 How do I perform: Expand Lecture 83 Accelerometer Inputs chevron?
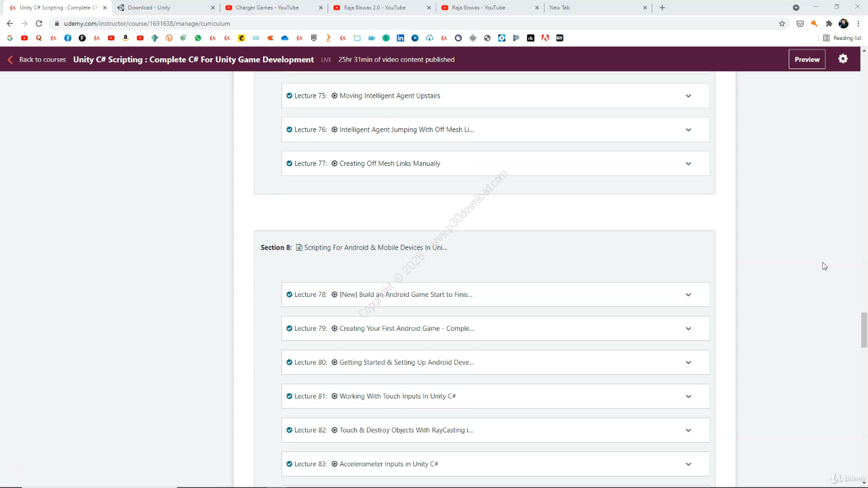pos(688,464)
